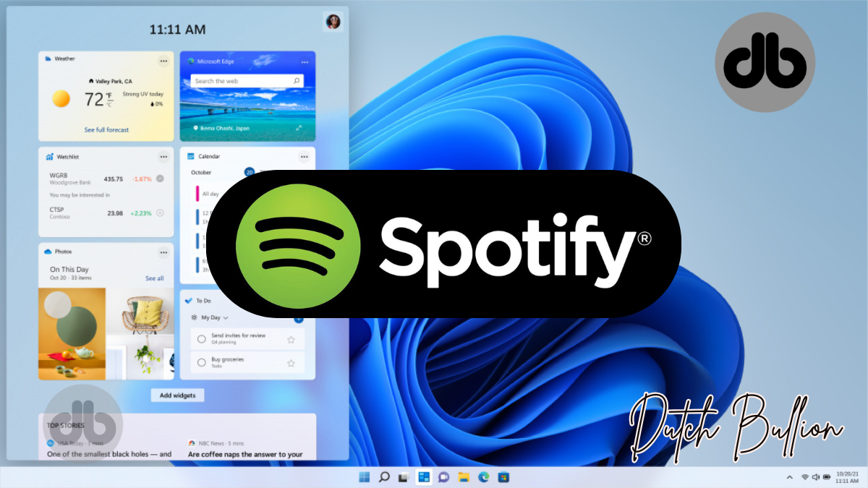
Task: Open See full forecast link
Action: click(x=106, y=130)
